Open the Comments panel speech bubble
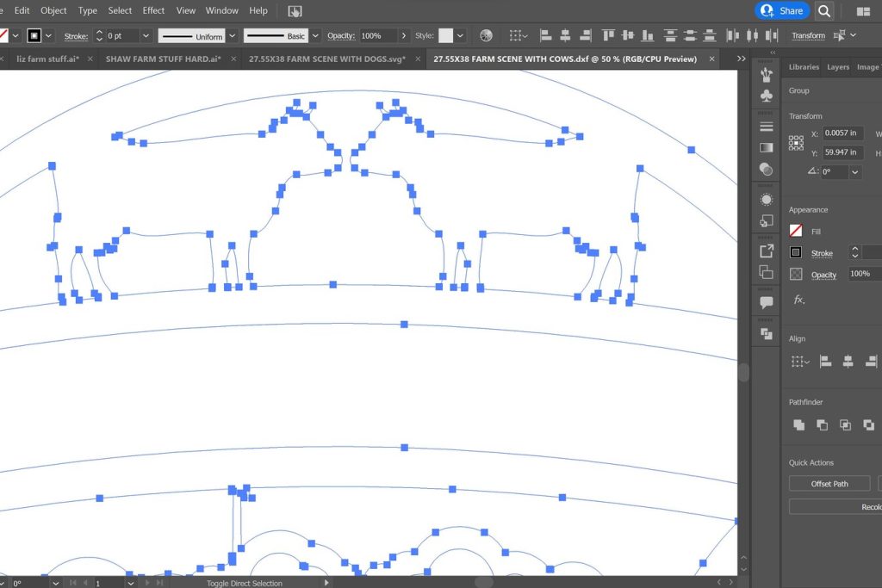882x588 pixels. point(766,303)
